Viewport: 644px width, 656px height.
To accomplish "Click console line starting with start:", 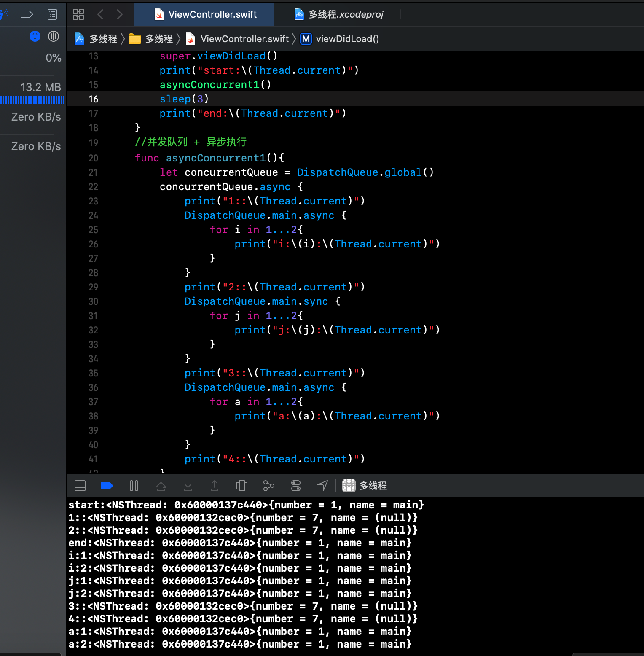I will [x=246, y=505].
